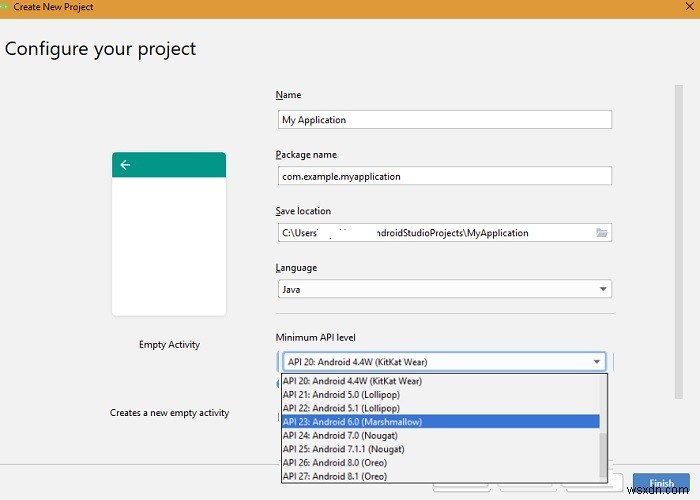Click the Package name label
Image resolution: width=700 pixels, height=500 pixels.
coord(306,155)
